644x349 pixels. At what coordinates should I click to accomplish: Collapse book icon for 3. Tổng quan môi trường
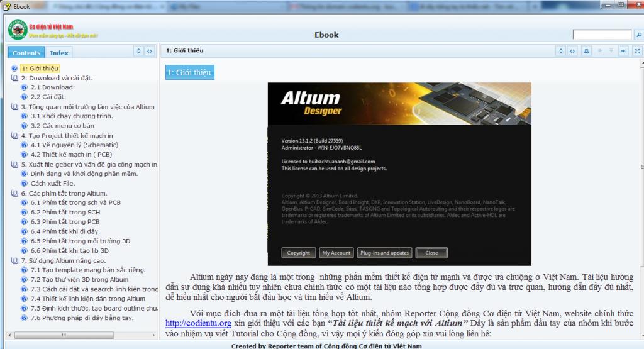pos(14,106)
